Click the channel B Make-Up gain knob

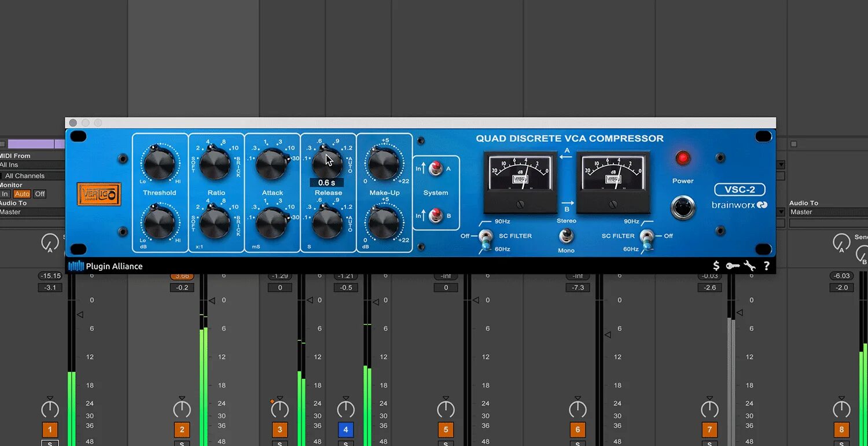(384, 223)
